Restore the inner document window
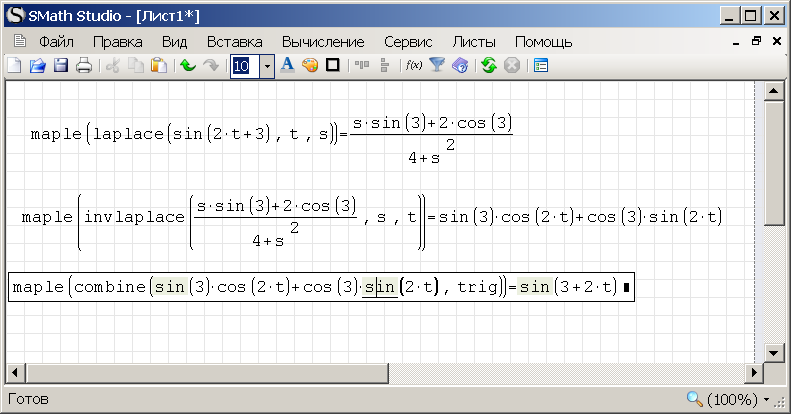Viewport: 791px width, 414px height. coord(757,42)
